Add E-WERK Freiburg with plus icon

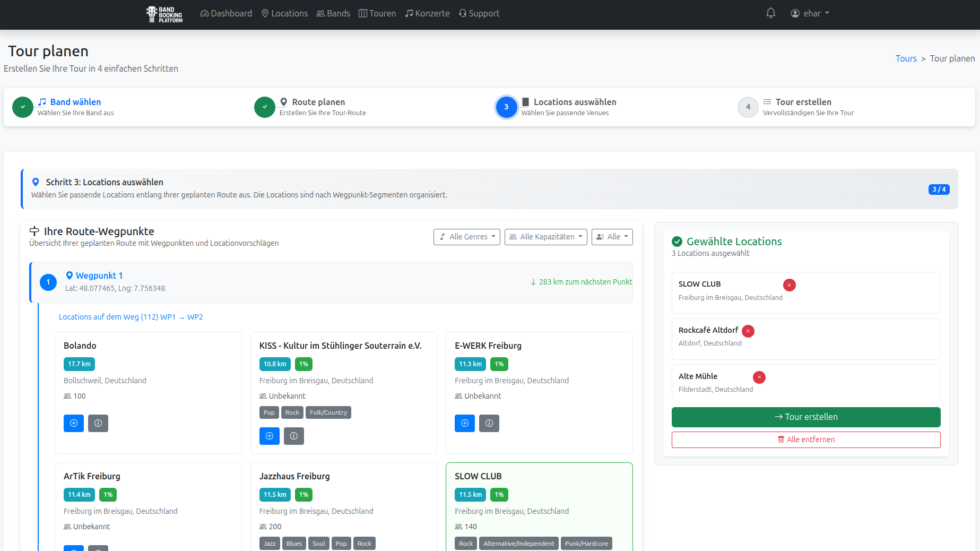tap(464, 423)
